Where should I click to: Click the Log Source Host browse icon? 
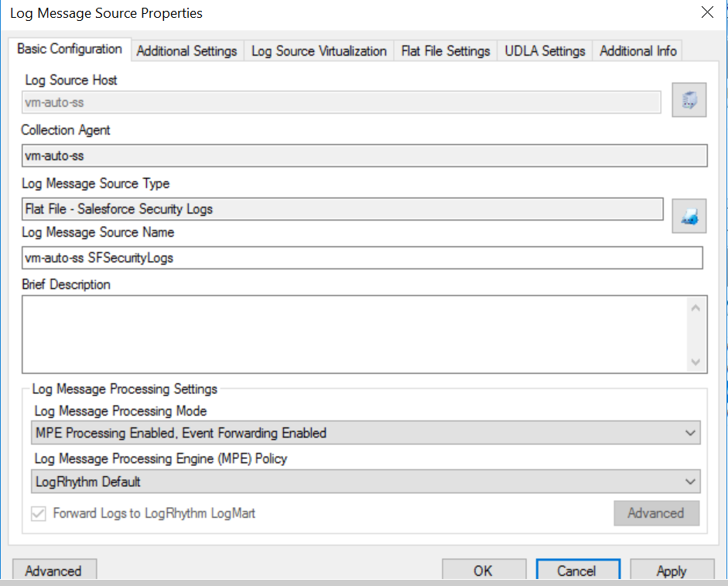click(689, 101)
